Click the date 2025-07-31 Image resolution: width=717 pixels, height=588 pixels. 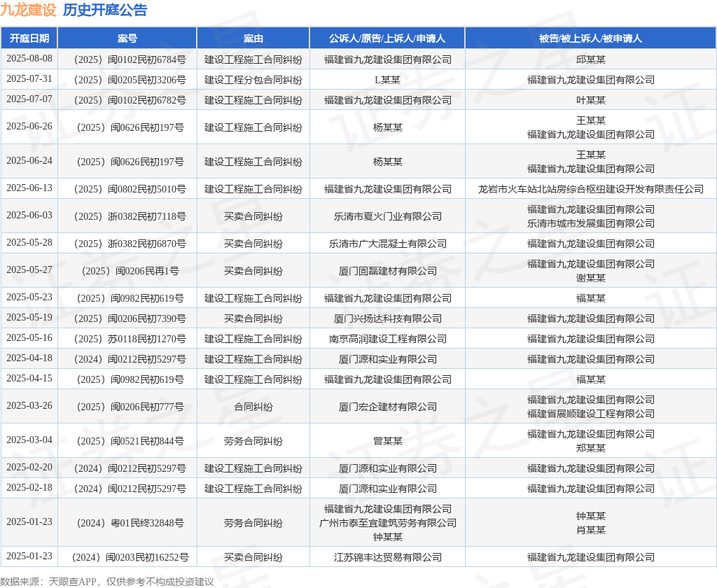(x=29, y=78)
